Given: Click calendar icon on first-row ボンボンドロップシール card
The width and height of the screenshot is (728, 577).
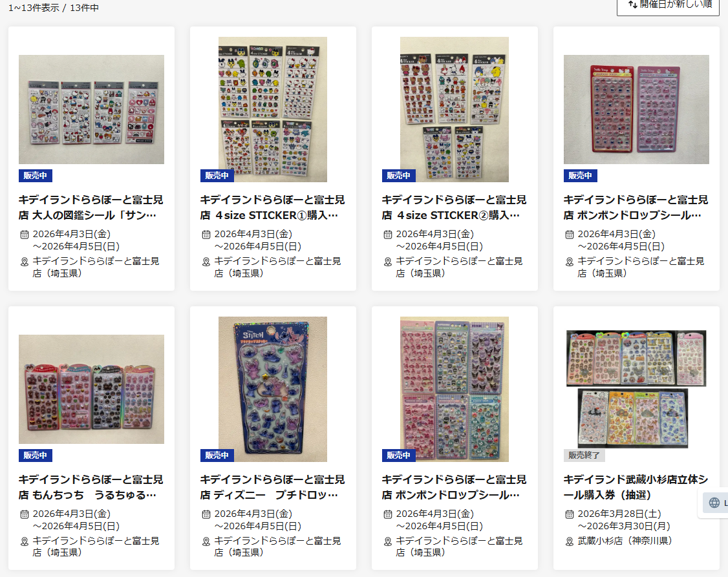Looking at the screenshot, I should 569,235.
